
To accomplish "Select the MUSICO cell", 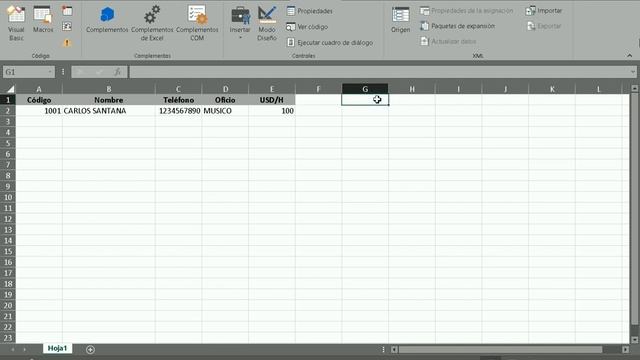I will tap(225, 111).
